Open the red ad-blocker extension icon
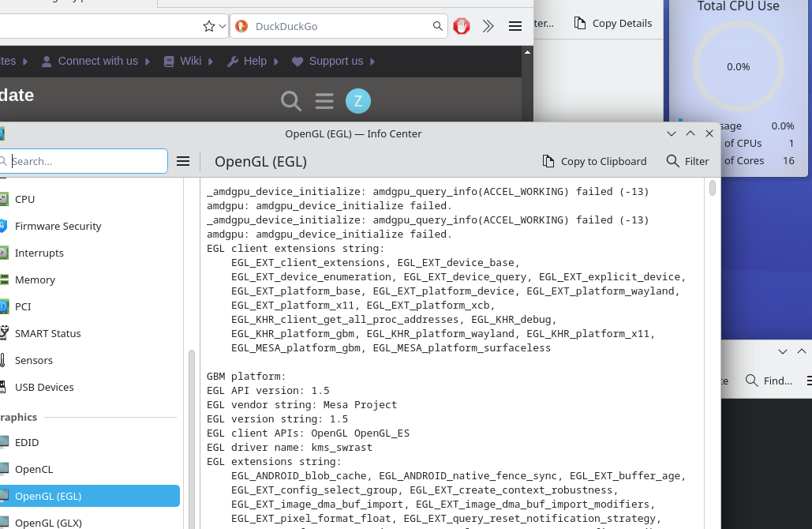Image resolution: width=812 pixels, height=529 pixels. point(462,26)
